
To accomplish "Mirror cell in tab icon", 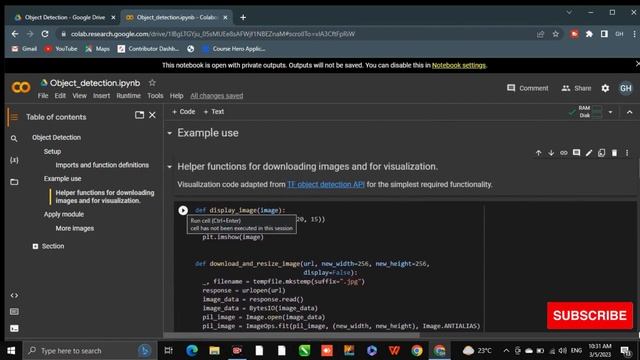I will 602,153.
